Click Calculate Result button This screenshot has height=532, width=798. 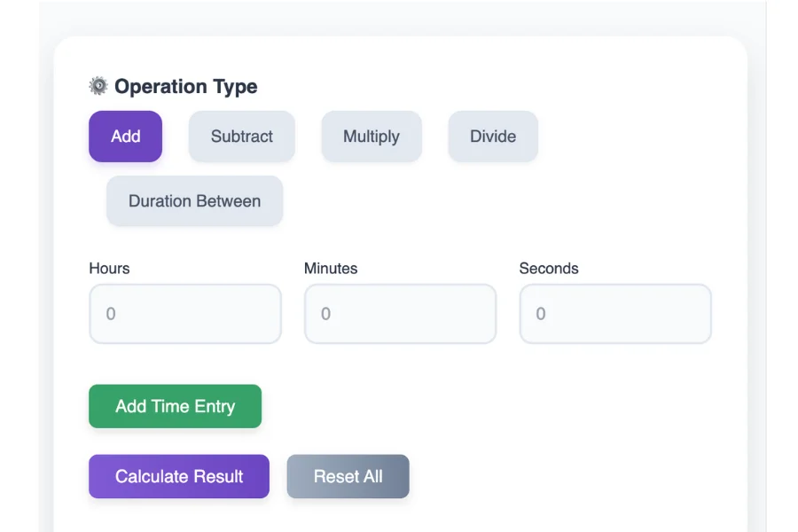(179, 476)
